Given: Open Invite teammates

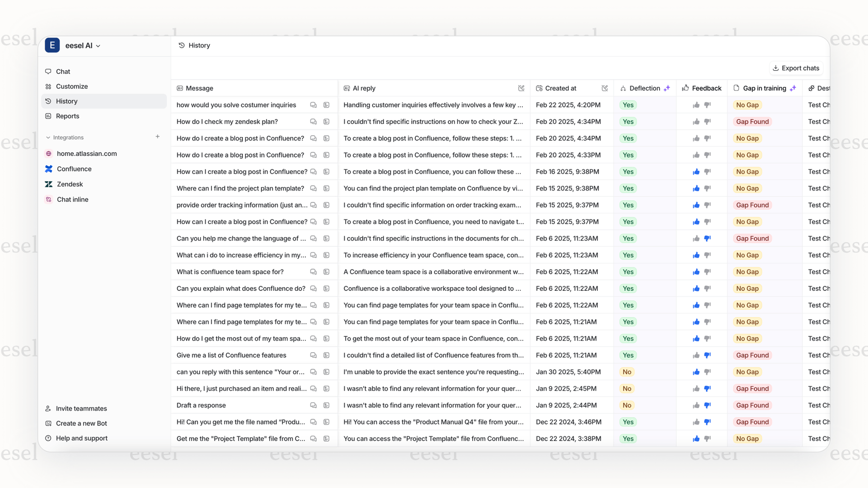Looking at the screenshot, I should (81, 408).
